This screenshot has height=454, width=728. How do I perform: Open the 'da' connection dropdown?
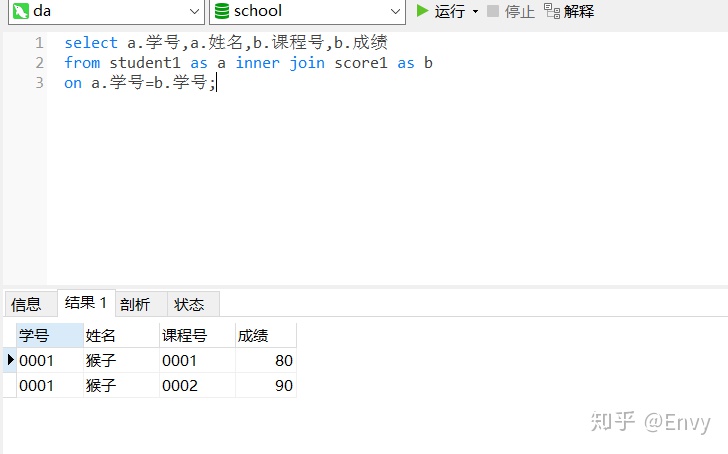coord(195,11)
